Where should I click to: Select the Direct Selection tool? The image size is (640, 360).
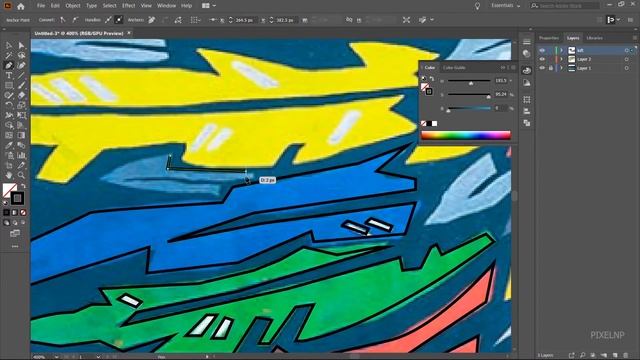(21, 45)
